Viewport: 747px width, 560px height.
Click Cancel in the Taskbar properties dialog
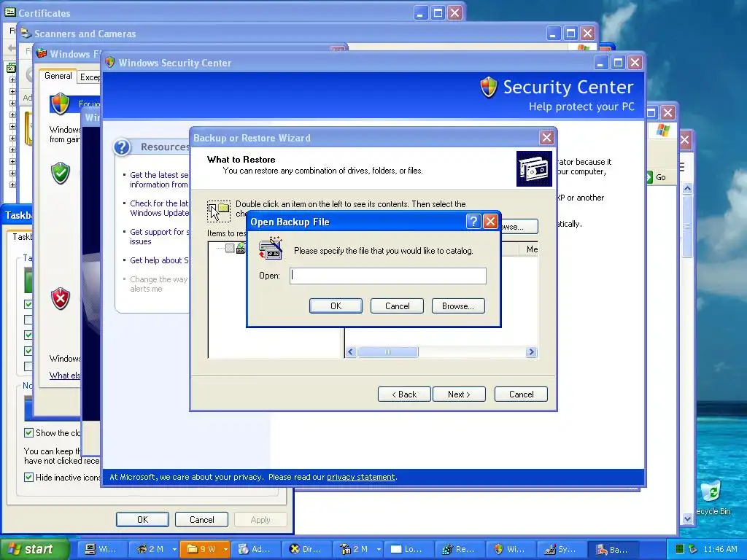click(x=201, y=519)
